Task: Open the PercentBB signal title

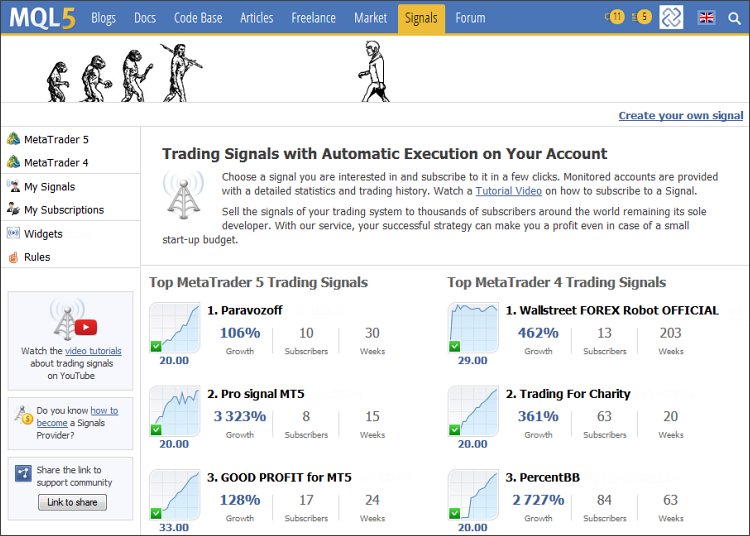Action: tap(543, 478)
